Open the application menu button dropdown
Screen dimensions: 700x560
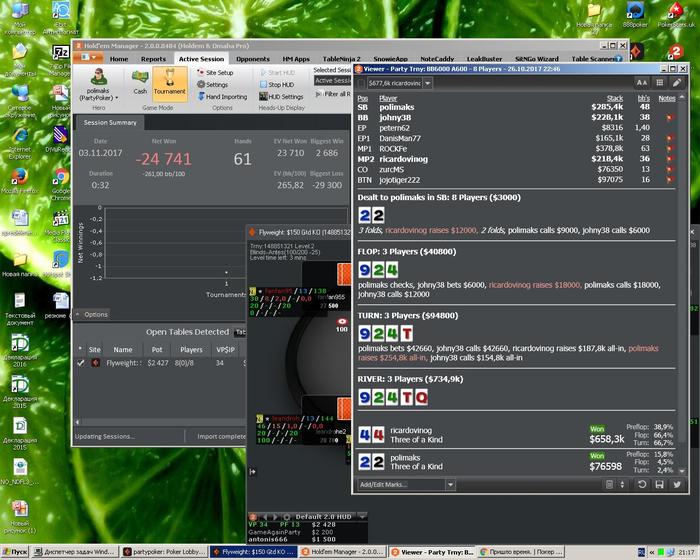pyautogui.click(x=88, y=58)
